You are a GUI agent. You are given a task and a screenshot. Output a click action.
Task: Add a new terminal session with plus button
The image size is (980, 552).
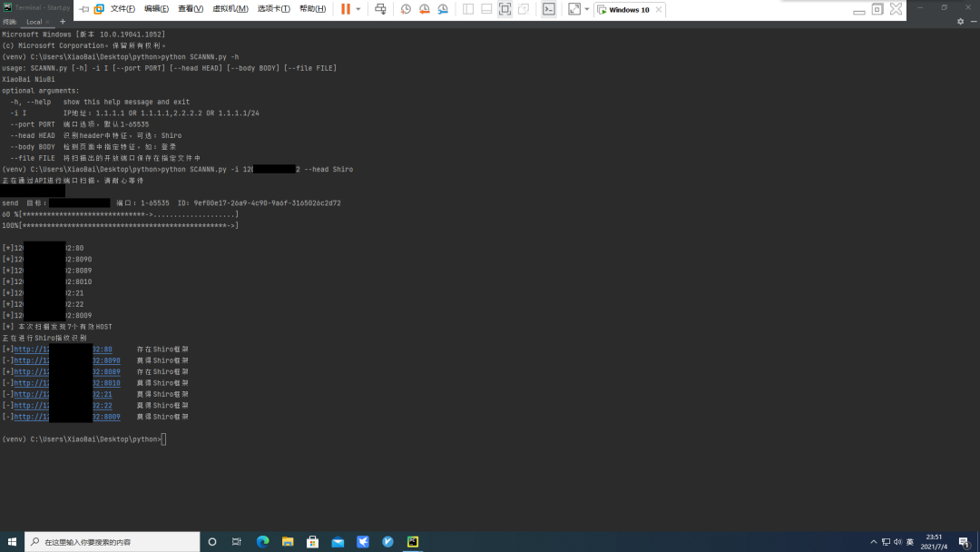tap(63, 22)
